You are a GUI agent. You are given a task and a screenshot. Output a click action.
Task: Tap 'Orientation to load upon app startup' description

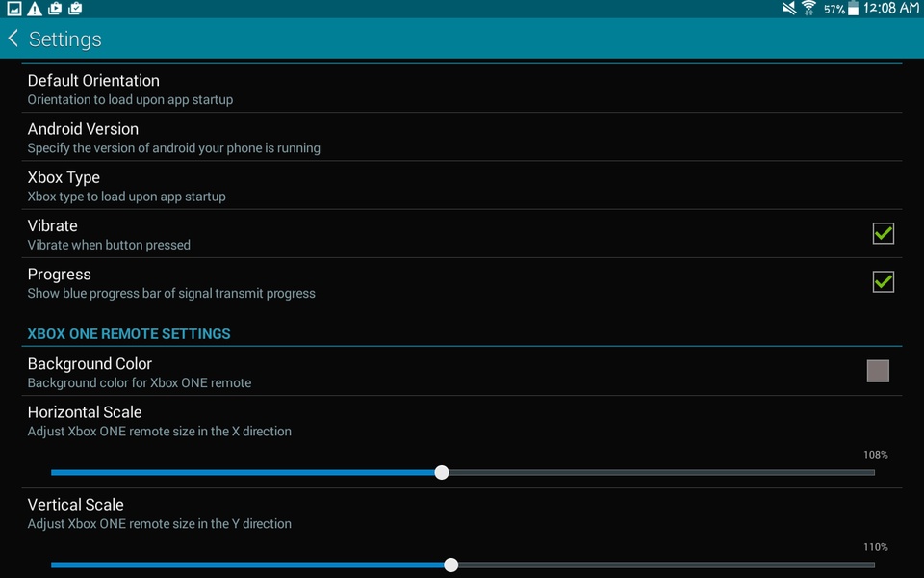click(130, 99)
